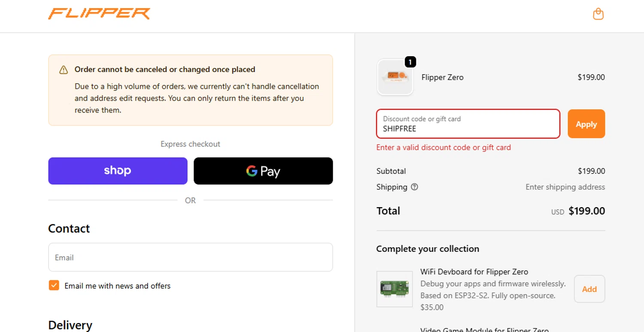The width and height of the screenshot is (644, 332).
Task: Add the WiFi Devboard to the order
Action: tap(589, 289)
